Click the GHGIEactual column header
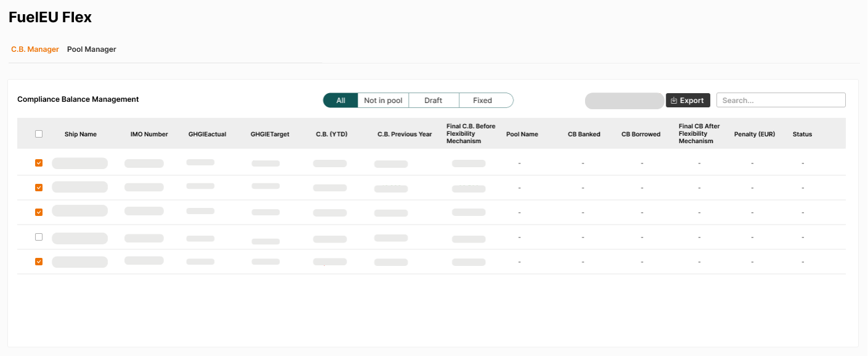Viewport: 868px width, 356px height. [208, 133]
